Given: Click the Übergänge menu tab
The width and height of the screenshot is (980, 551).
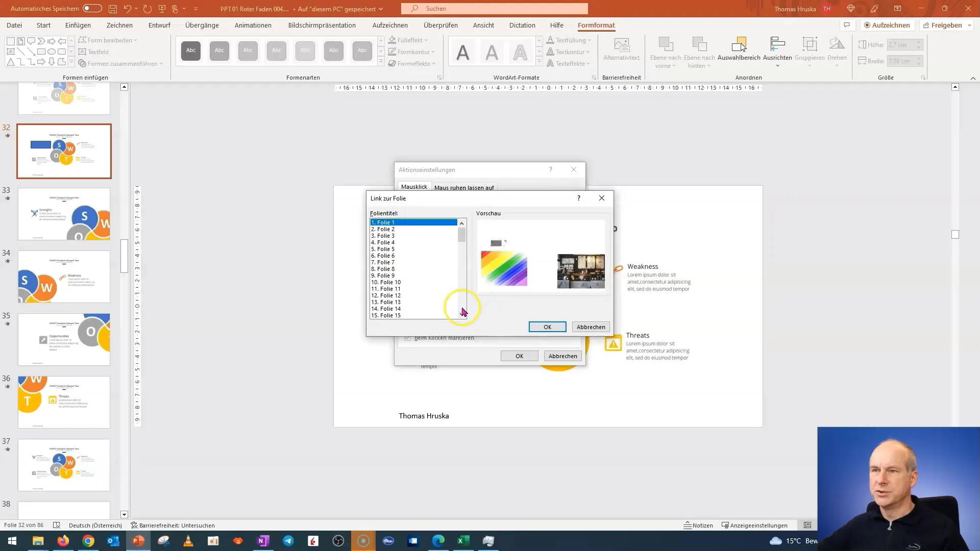Looking at the screenshot, I should 202,25.
